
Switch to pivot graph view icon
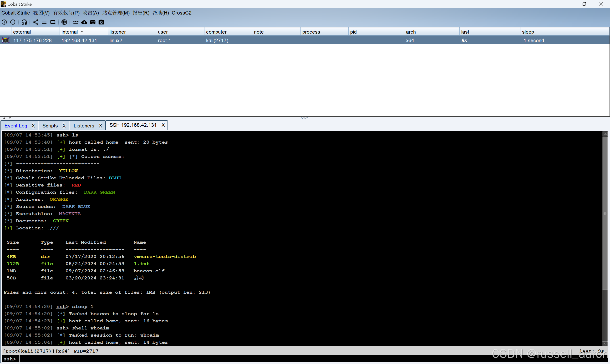(x=36, y=22)
